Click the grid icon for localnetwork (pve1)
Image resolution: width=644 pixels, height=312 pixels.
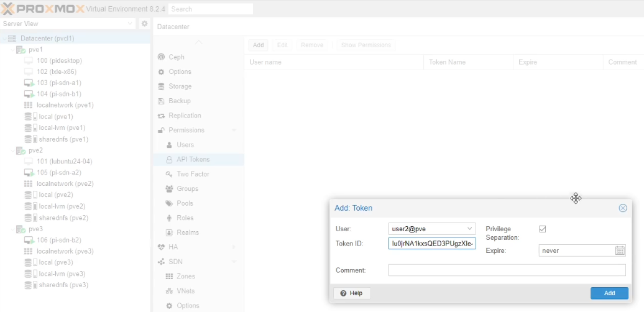29,105
